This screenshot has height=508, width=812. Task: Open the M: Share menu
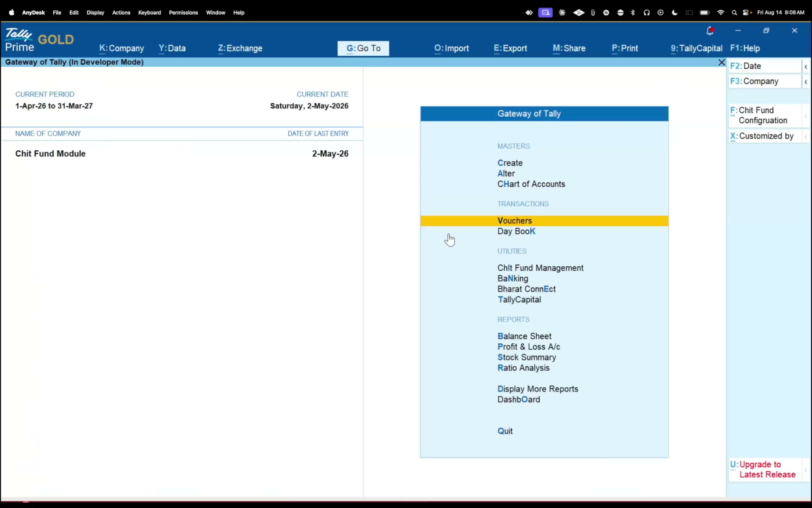point(569,48)
